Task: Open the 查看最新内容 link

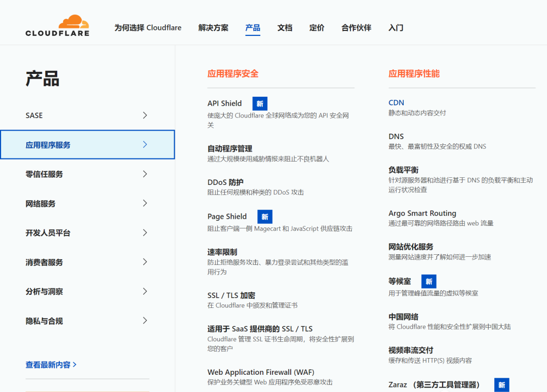Action: coord(51,365)
